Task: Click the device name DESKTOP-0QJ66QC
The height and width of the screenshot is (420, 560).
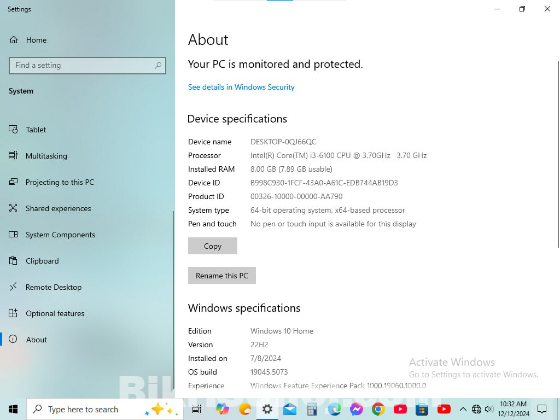Action: tap(283, 142)
